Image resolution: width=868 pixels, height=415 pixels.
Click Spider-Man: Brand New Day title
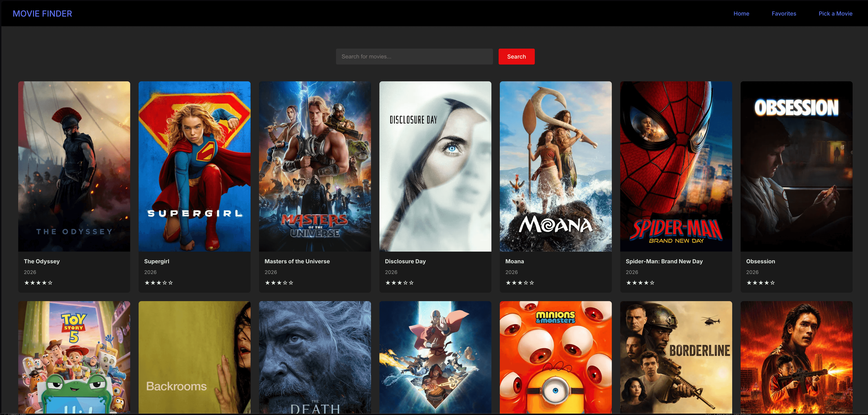(664, 261)
